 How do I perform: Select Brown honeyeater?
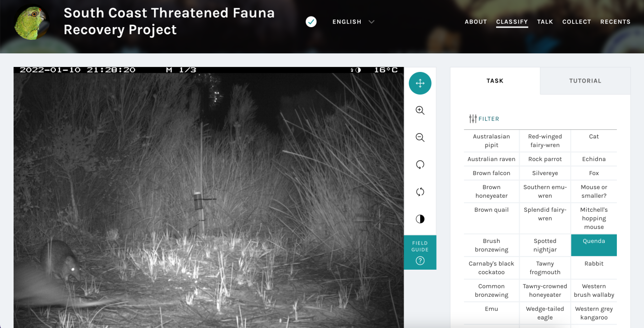tap(491, 191)
